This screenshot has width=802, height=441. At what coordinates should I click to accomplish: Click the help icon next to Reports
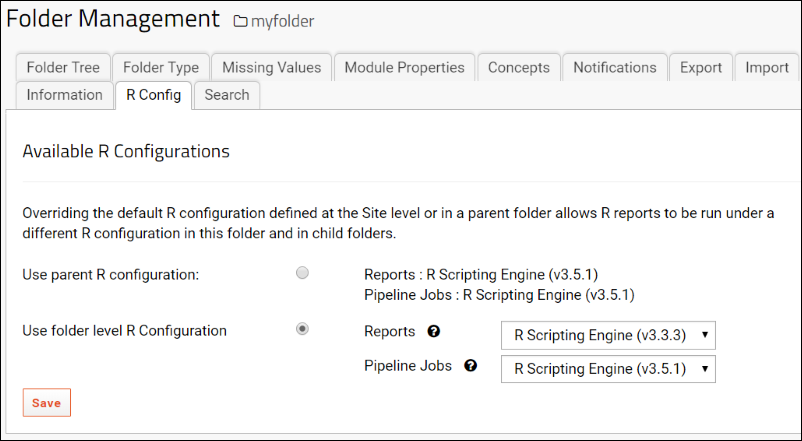tap(434, 332)
